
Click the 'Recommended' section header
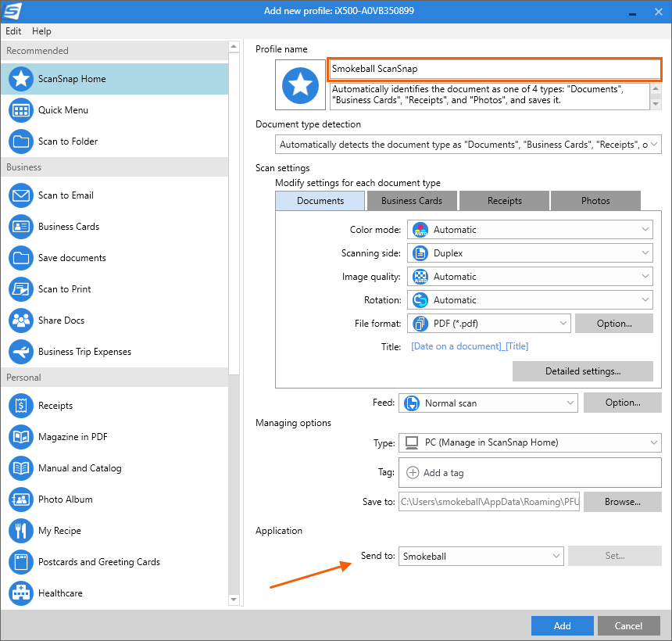pos(114,51)
